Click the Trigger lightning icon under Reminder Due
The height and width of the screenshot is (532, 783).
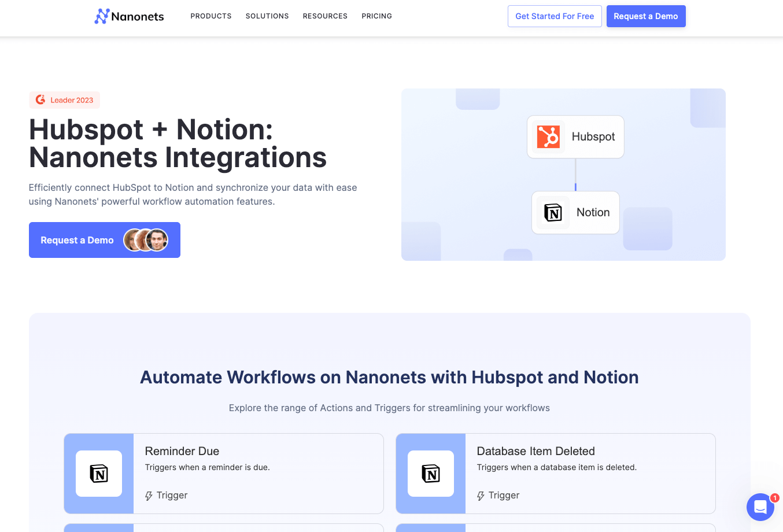pos(149,496)
